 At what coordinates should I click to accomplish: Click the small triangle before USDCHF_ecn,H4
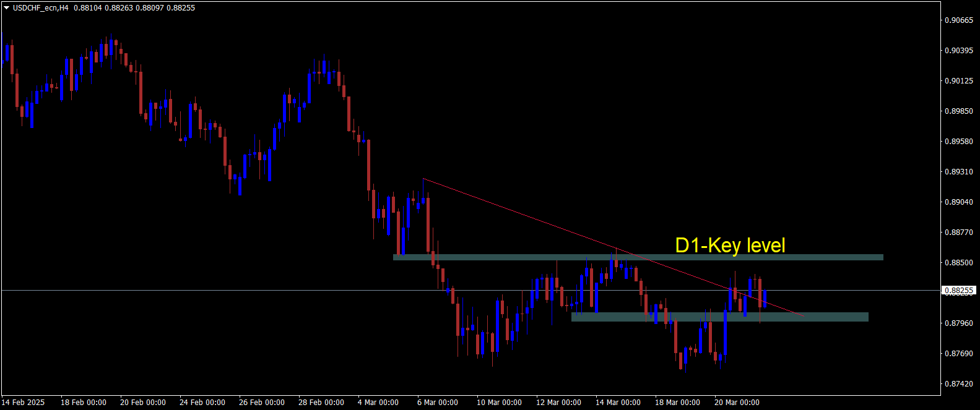pos(6,8)
